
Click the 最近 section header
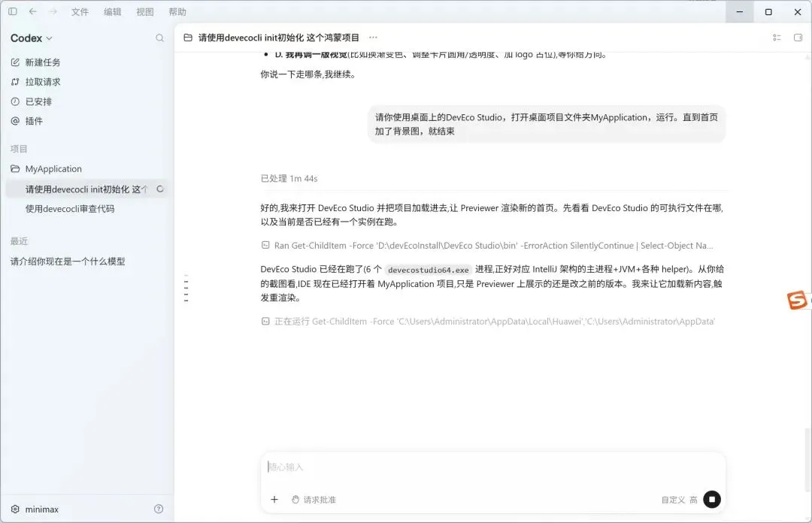coord(19,241)
